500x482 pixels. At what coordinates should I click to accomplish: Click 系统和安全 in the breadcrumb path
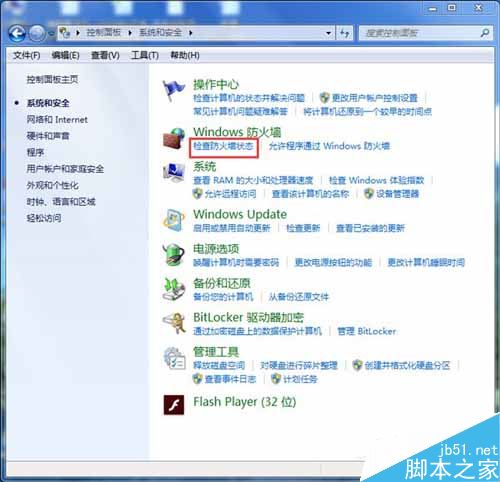[x=160, y=33]
